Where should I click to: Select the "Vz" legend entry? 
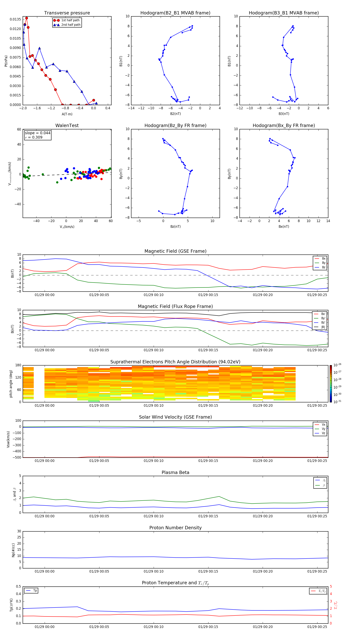320,433
